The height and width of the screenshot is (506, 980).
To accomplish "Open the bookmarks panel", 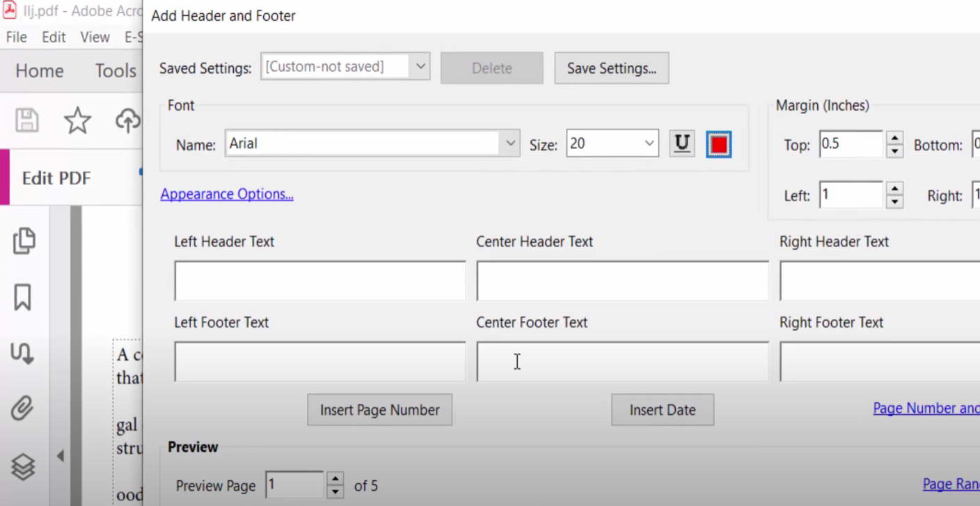I will [x=23, y=297].
